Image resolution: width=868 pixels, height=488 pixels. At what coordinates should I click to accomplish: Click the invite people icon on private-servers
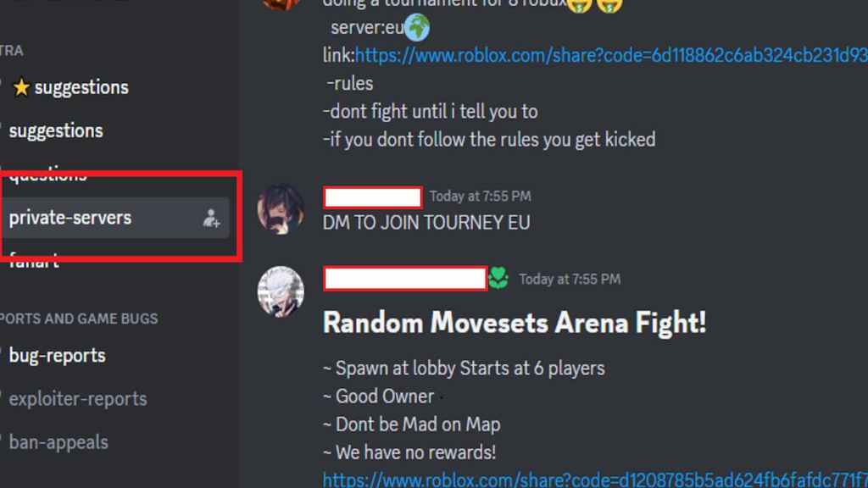coord(211,219)
